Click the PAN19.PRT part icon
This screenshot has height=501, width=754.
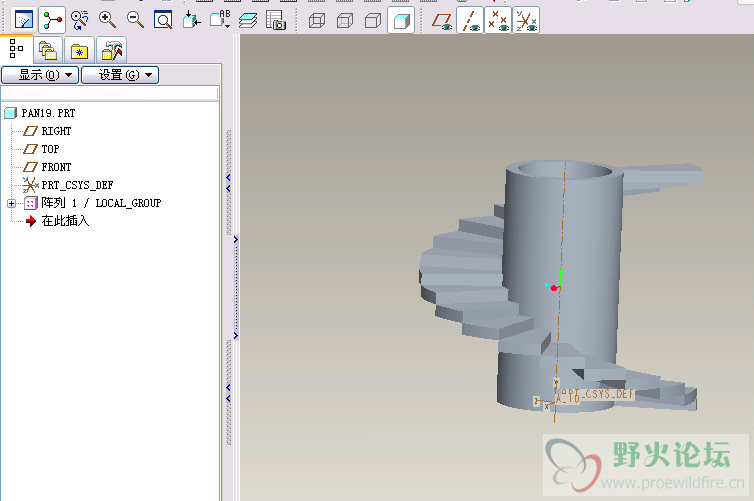(x=11, y=113)
